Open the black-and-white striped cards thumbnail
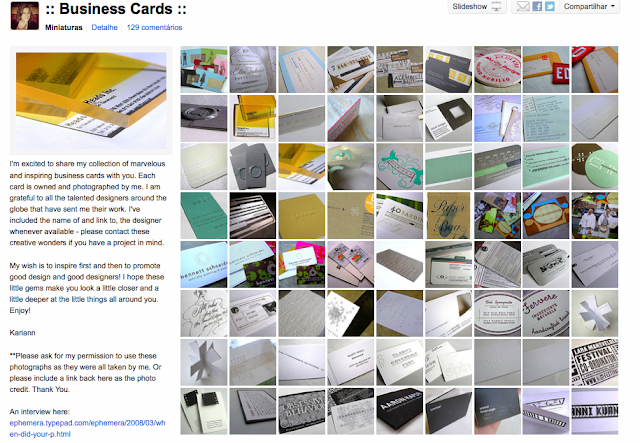 click(253, 216)
